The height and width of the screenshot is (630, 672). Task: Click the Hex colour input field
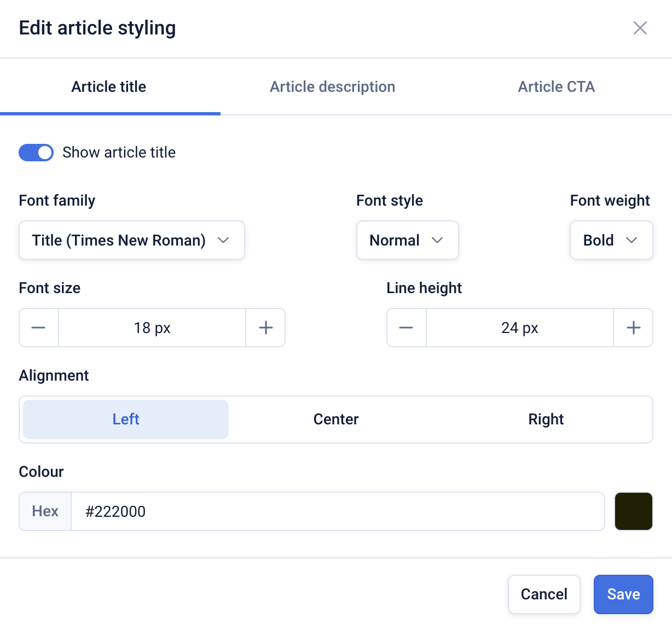click(337, 511)
